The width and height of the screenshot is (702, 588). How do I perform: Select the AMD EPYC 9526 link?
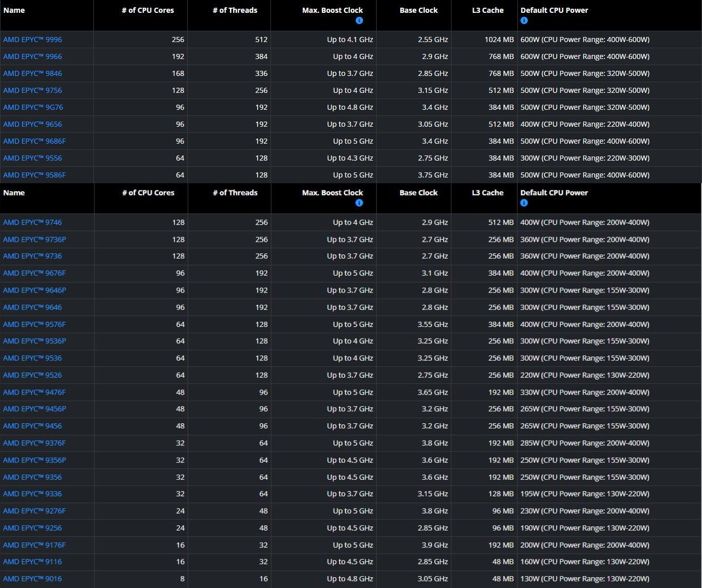(x=32, y=375)
